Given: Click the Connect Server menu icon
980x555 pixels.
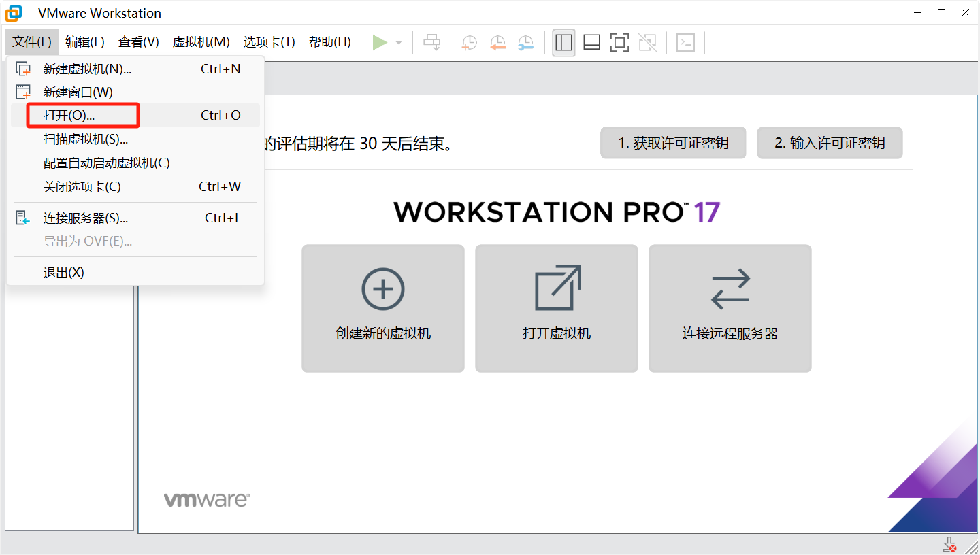Looking at the screenshot, I should [x=24, y=218].
